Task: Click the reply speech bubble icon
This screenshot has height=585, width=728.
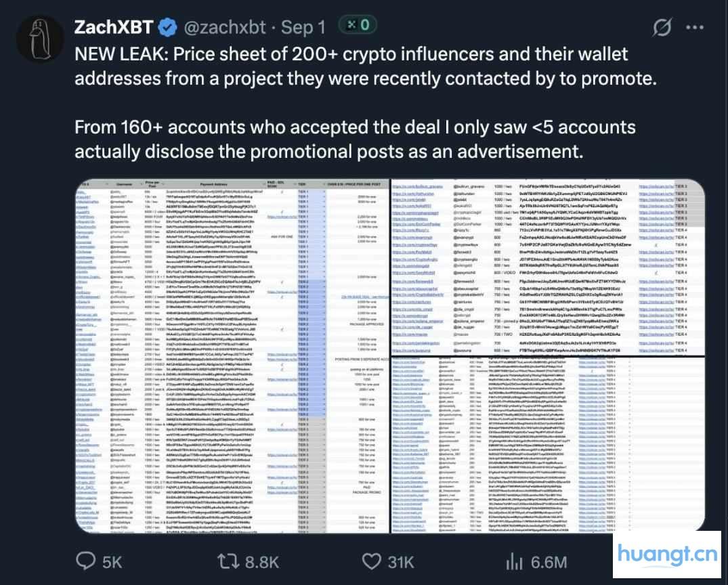Action: click(x=86, y=561)
